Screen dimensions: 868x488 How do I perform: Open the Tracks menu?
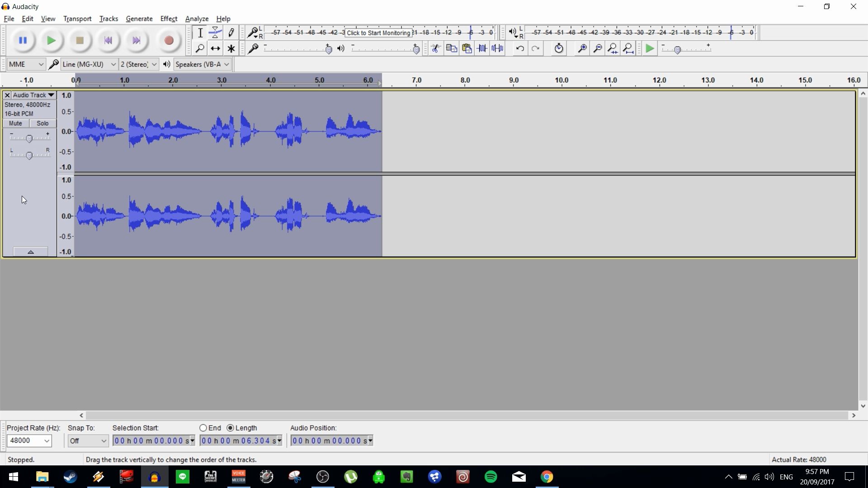pos(108,19)
